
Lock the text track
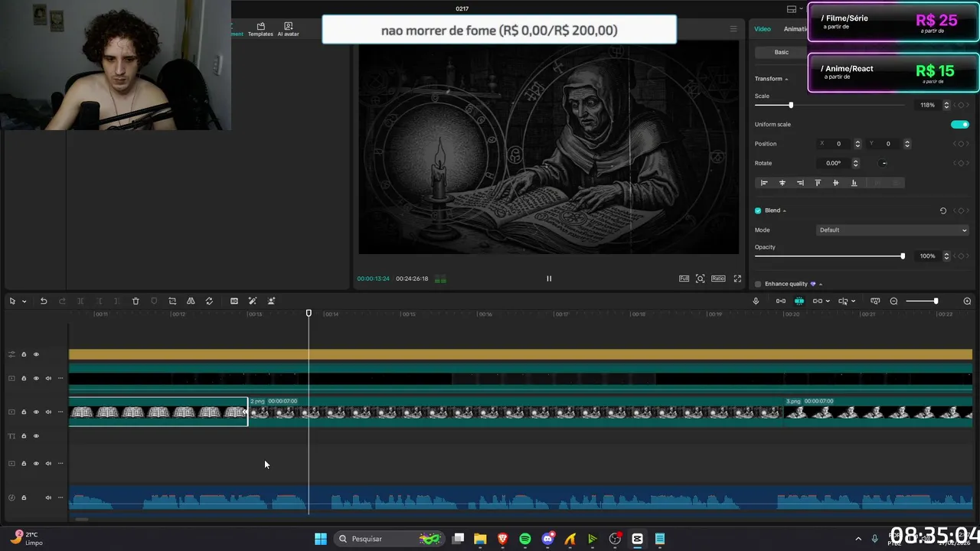pos(24,436)
